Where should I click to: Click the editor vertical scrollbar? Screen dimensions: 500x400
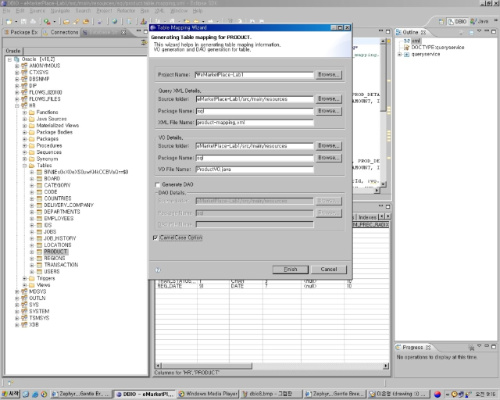pyautogui.click(x=383, y=113)
